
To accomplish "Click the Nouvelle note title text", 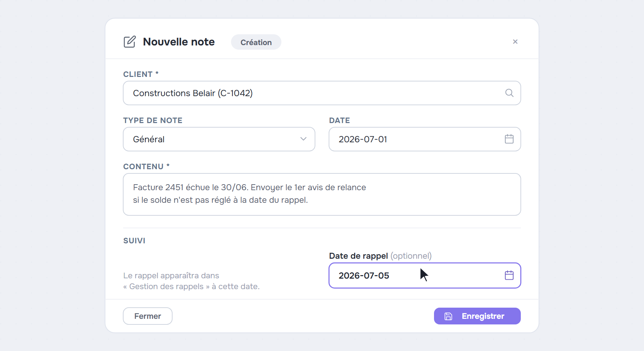I will 179,42.
